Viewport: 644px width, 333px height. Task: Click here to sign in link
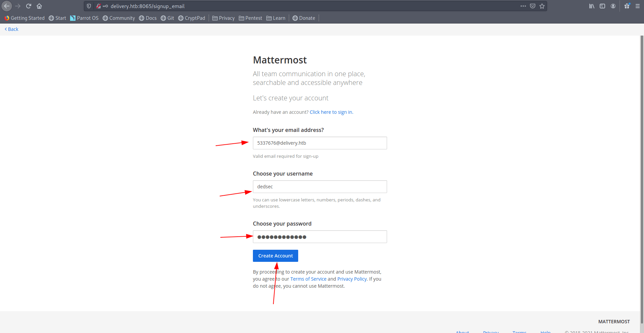click(x=331, y=112)
